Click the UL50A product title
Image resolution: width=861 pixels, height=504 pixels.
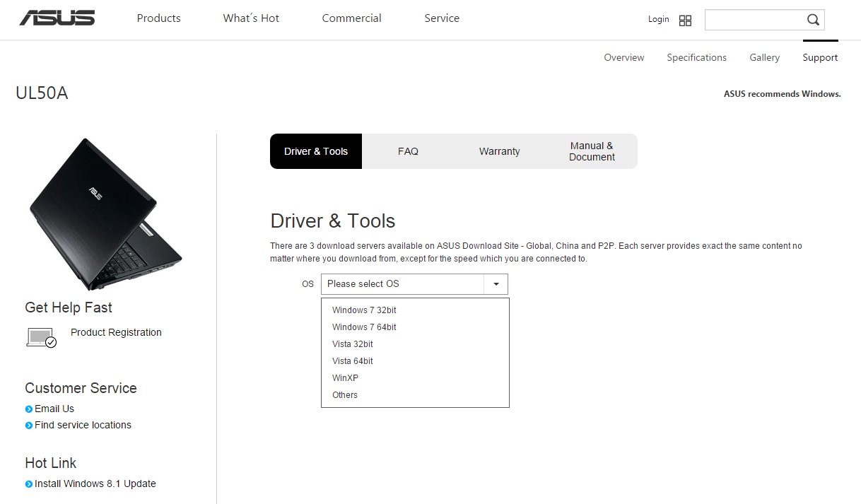pos(42,93)
